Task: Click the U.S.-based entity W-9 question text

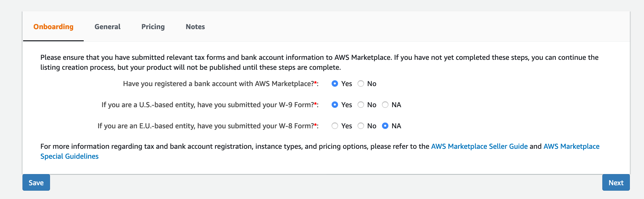Action: (x=208, y=105)
